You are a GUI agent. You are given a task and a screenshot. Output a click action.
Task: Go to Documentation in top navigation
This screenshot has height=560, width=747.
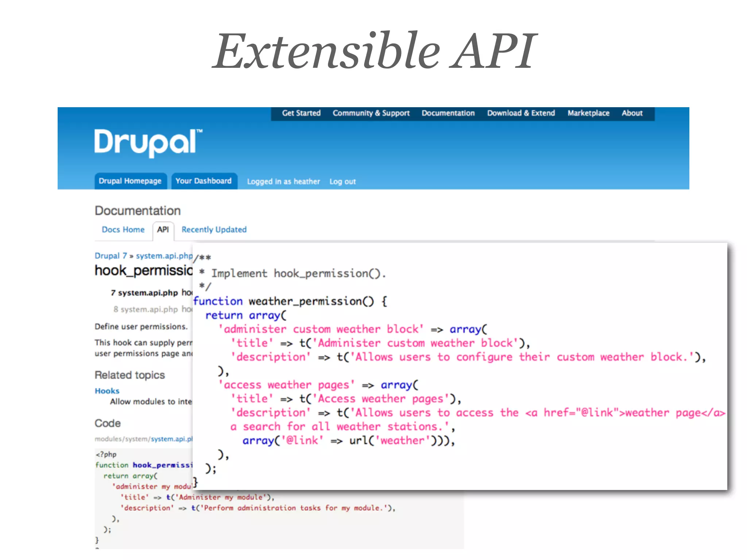click(x=448, y=113)
